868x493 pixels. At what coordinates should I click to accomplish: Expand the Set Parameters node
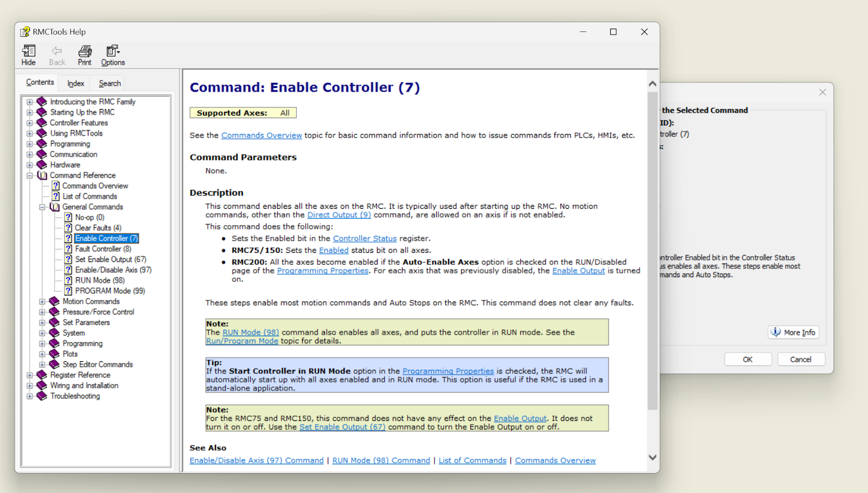click(x=42, y=323)
